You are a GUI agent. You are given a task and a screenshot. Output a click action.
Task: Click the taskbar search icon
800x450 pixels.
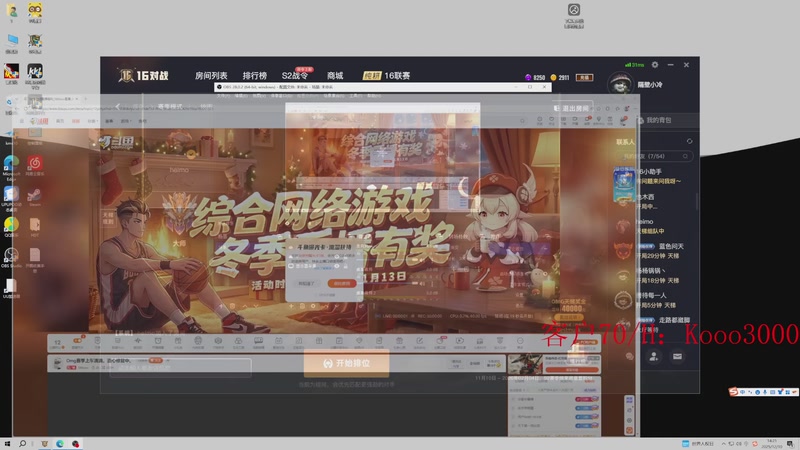(22, 444)
